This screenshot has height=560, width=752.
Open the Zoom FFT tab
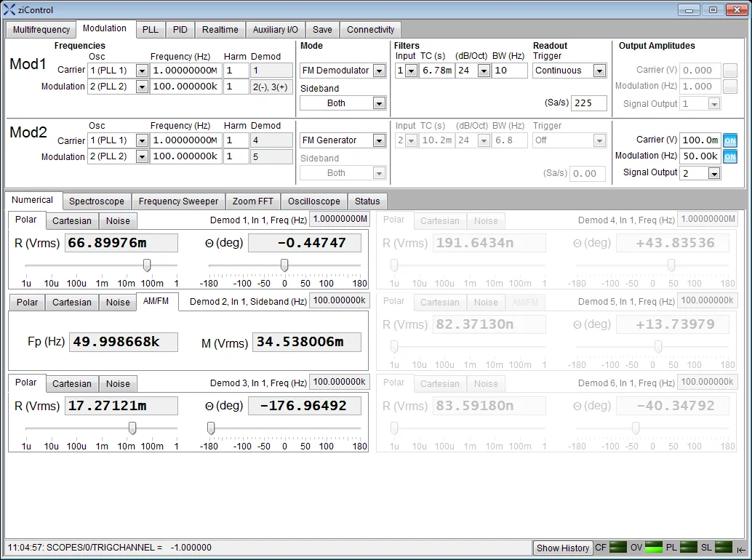pyautogui.click(x=253, y=201)
